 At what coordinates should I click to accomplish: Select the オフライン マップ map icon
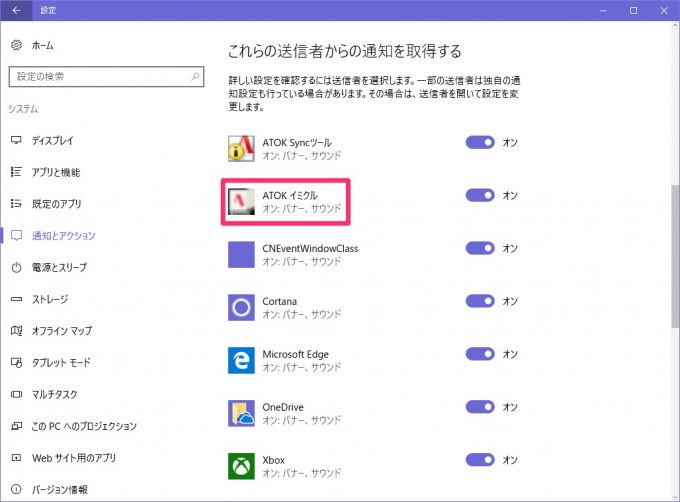[x=16, y=331]
